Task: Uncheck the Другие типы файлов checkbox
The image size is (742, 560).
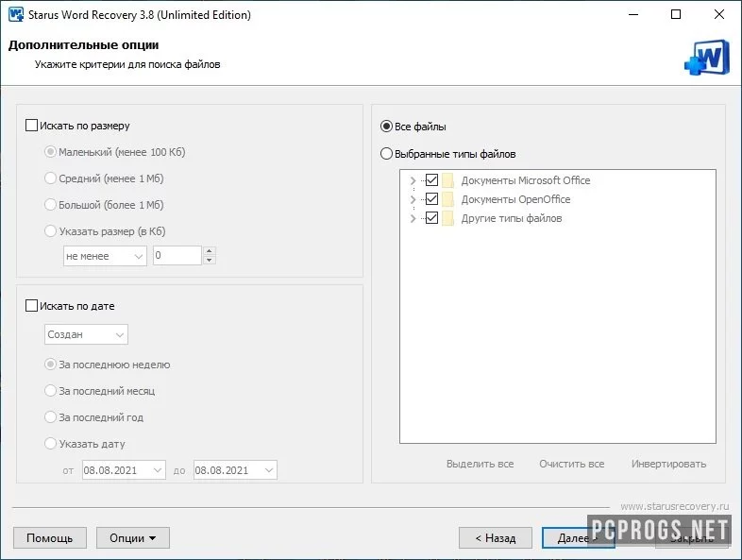Action: 431,218
